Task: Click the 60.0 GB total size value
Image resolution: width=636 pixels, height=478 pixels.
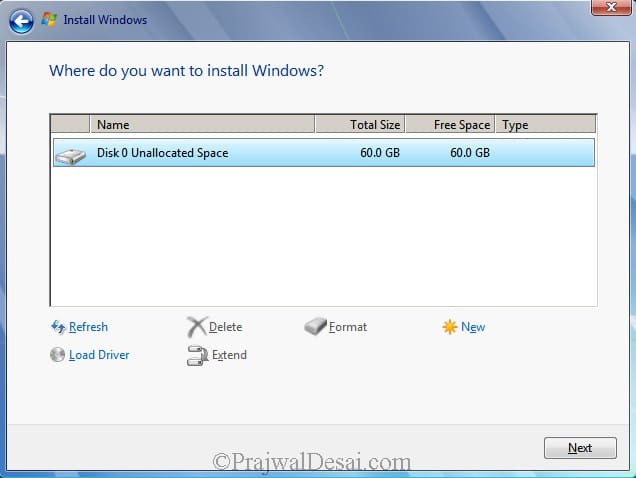Action: click(x=380, y=153)
